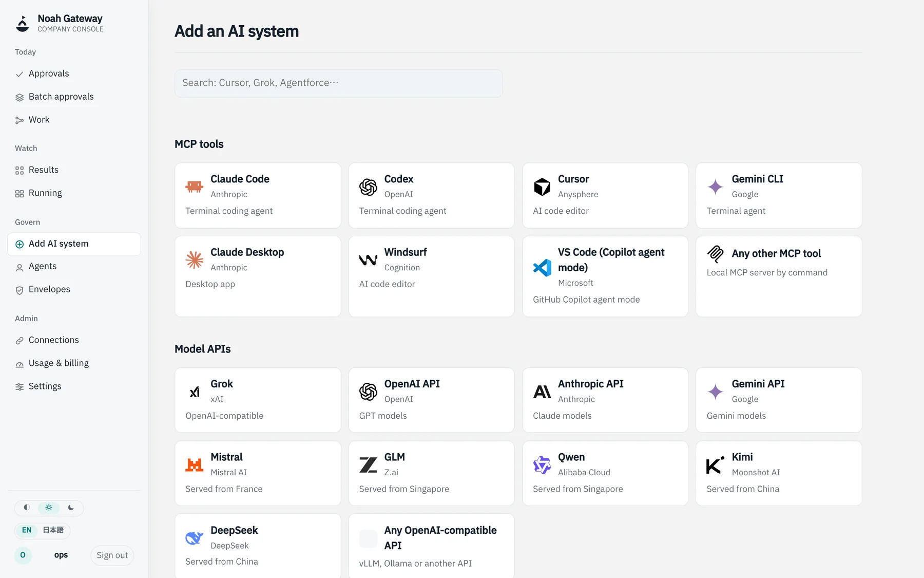Click the Codex OpenAI logo icon
Image resolution: width=924 pixels, height=578 pixels.
coord(368,187)
